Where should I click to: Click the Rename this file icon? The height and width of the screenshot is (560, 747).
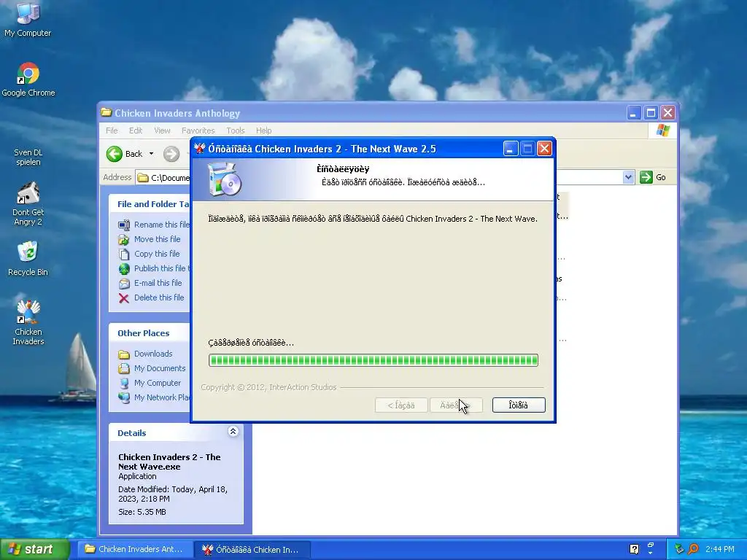pyautogui.click(x=124, y=225)
